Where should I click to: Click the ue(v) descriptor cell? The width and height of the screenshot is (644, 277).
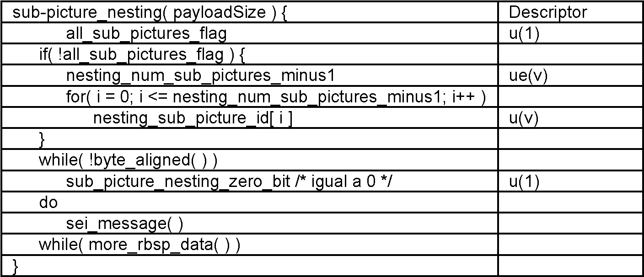(528, 76)
